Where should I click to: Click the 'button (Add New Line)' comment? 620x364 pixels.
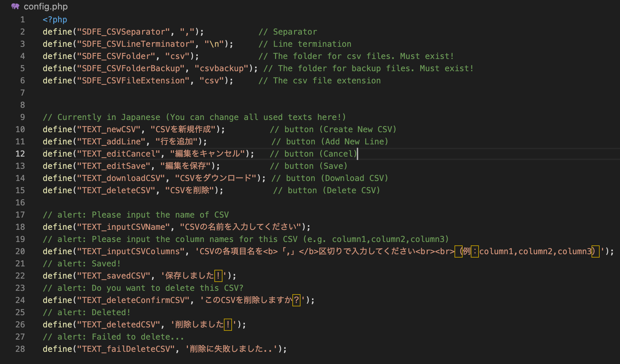tap(330, 142)
